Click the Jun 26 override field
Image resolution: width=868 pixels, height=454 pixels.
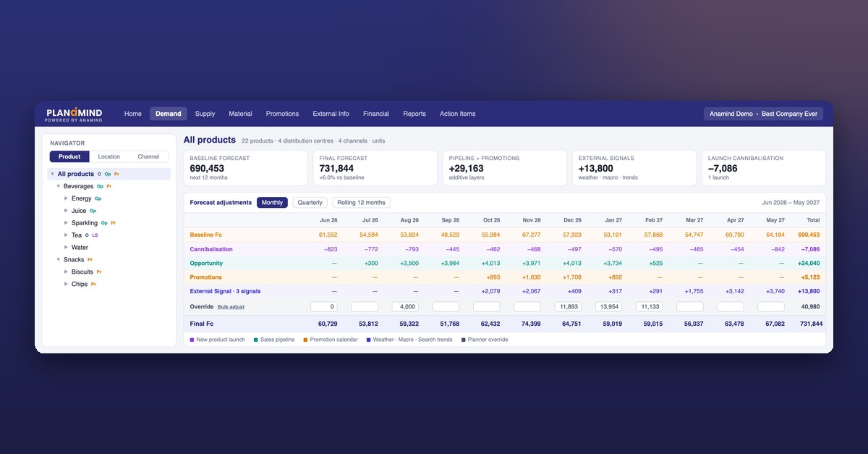click(x=324, y=307)
